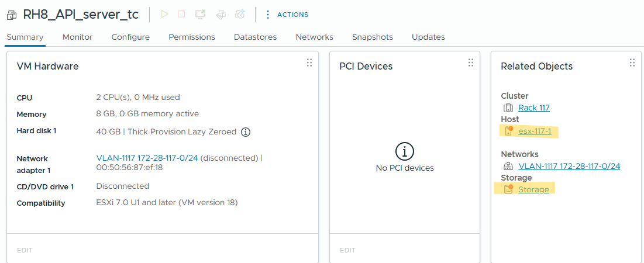Click the Power Off stop icon

(181, 14)
